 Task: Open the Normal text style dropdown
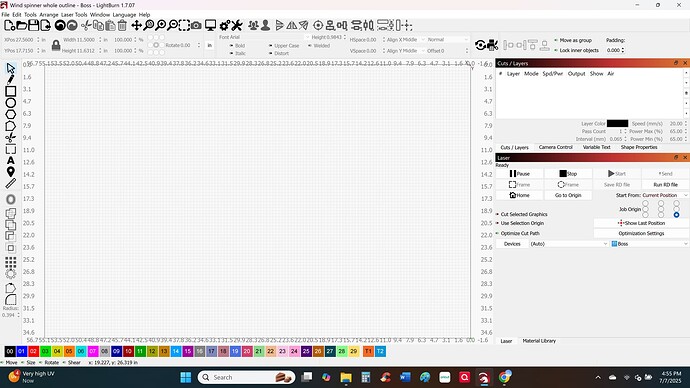pyautogui.click(x=448, y=40)
